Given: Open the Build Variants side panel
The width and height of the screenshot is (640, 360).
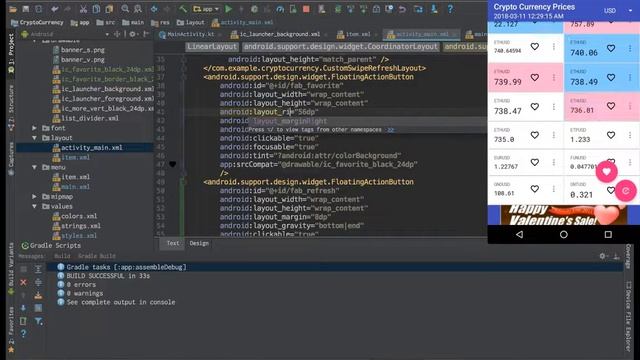Looking at the screenshot, I should (x=11, y=270).
